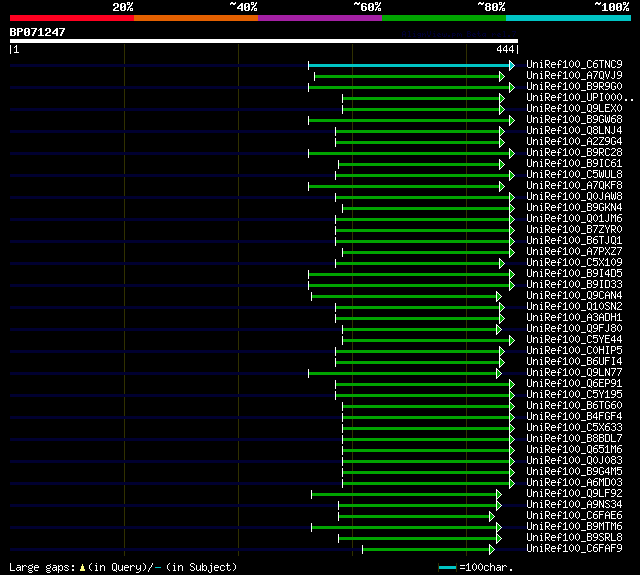Click the UniRef100_A9NS34 label
The height and width of the screenshot is (575, 640).
coord(574,505)
